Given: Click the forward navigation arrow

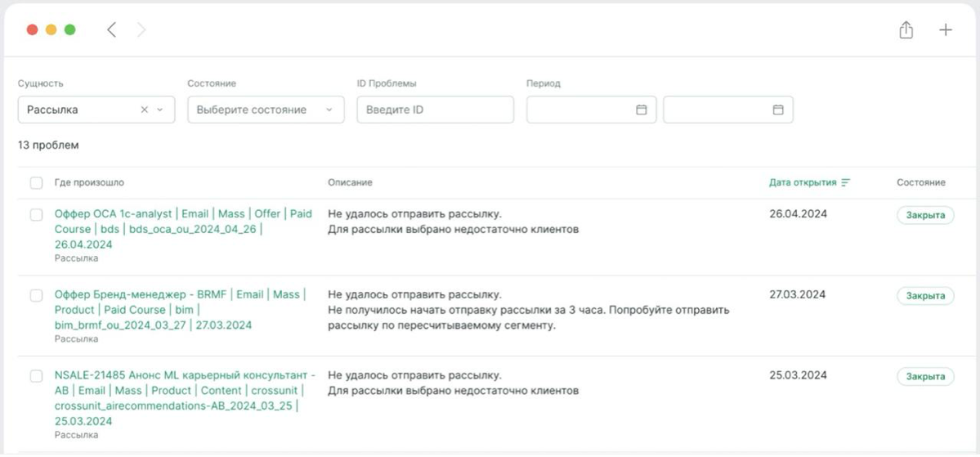Looking at the screenshot, I should click(x=141, y=30).
